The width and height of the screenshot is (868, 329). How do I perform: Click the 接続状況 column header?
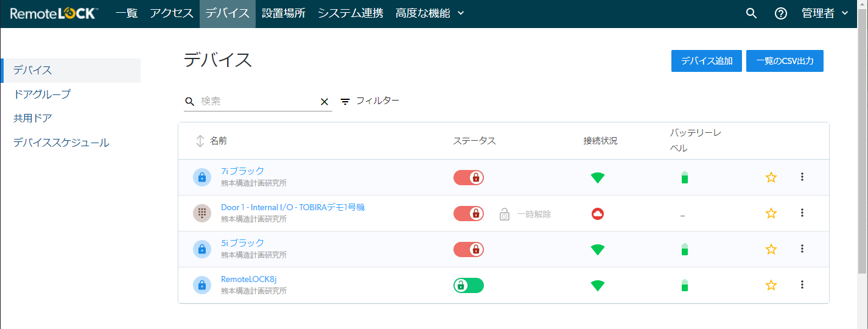pyautogui.click(x=600, y=141)
